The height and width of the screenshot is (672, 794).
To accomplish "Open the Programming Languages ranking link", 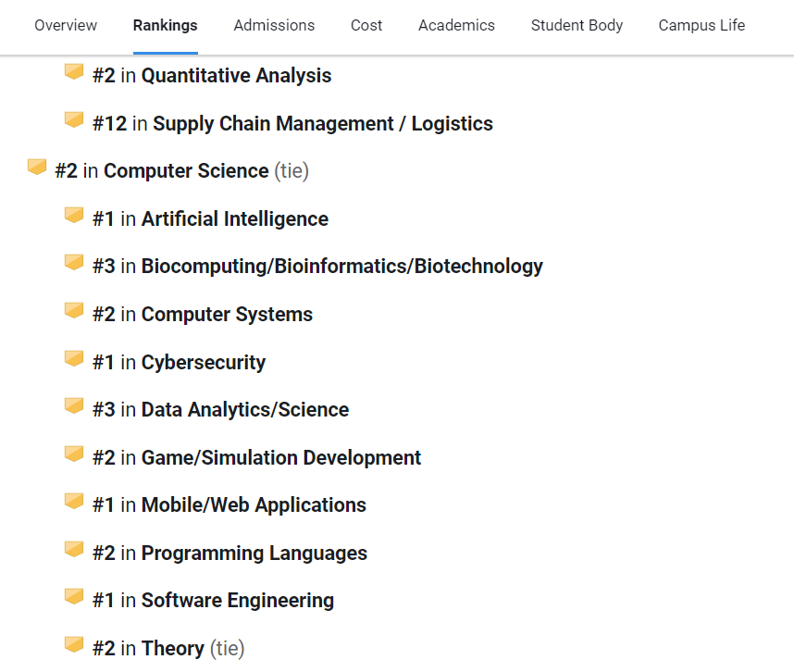I will pos(254,553).
